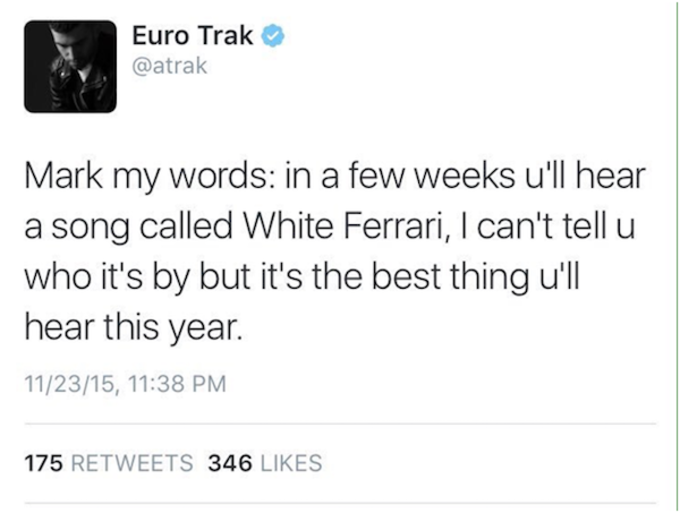Screen dimensions: 680x513
Task: Select the gray LIKES label
Action: pyautogui.click(x=291, y=463)
